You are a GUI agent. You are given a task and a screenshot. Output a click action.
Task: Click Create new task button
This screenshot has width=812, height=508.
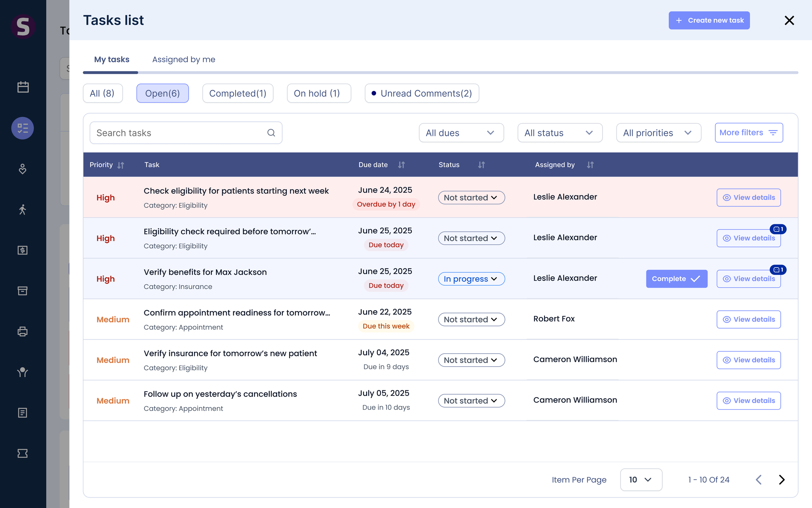coord(709,20)
